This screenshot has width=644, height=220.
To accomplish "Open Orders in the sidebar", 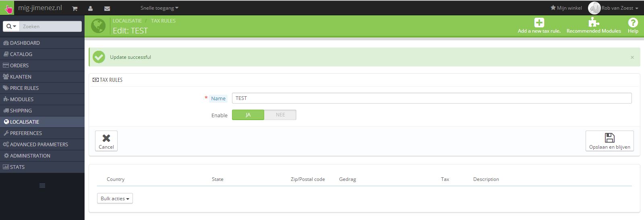I will [x=42, y=65].
